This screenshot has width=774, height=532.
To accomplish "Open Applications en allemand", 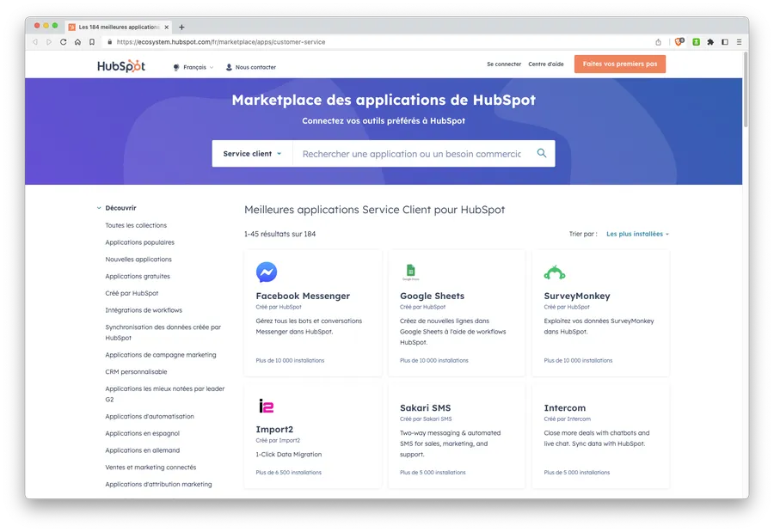I will point(142,450).
